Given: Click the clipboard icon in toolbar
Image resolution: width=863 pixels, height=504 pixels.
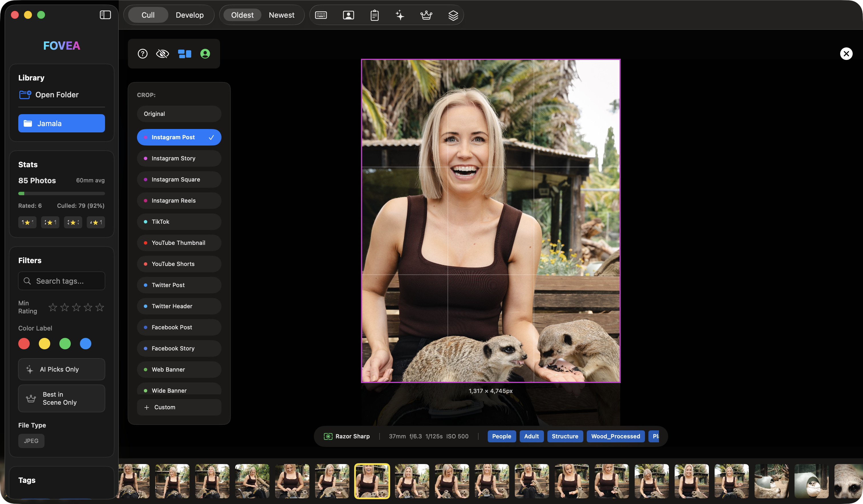Looking at the screenshot, I should click(374, 15).
